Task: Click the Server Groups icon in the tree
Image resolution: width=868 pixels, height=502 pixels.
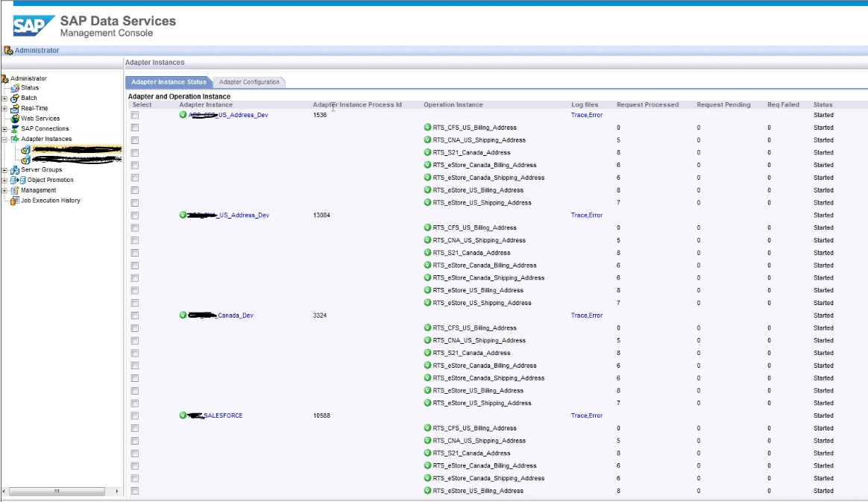Action: (x=15, y=170)
